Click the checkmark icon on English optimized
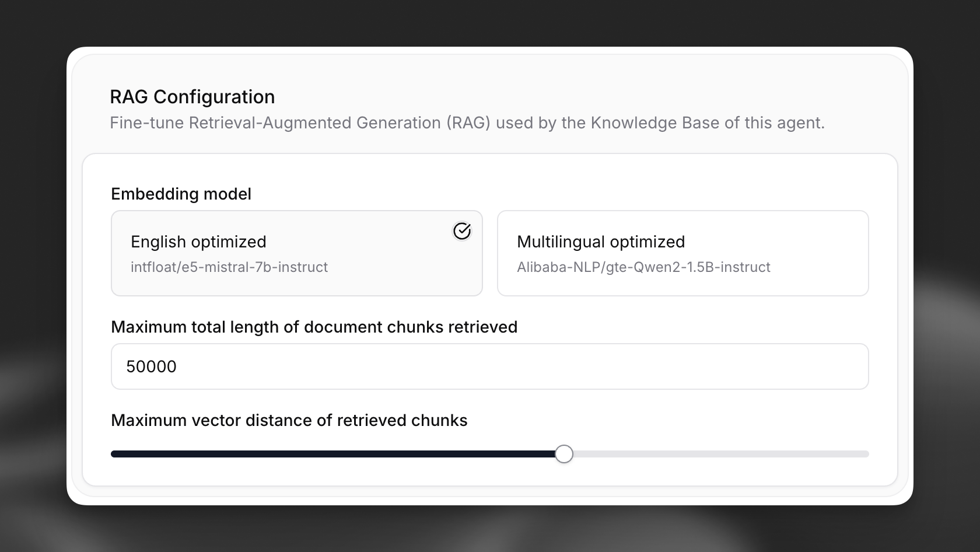The image size is (980, 552). 461,231
